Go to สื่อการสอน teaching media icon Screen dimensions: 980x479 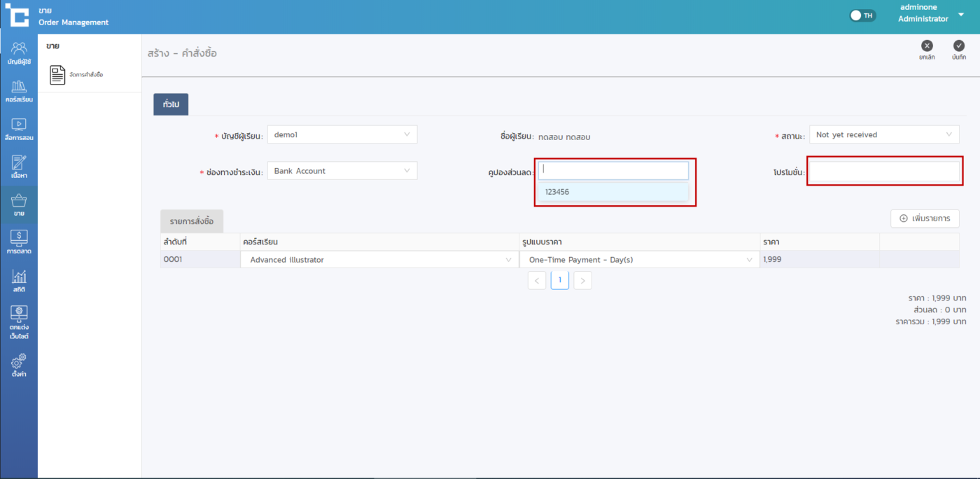coord(19,125)
